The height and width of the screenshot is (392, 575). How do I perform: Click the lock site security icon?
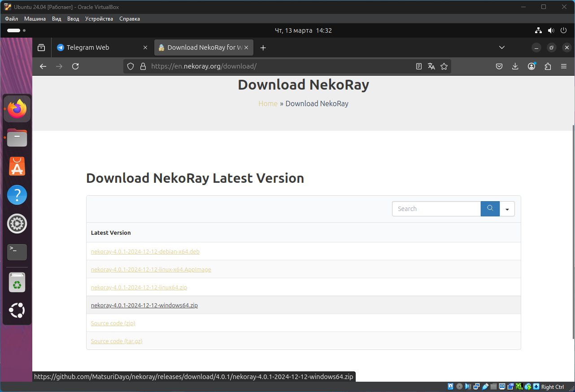click(143, 66)
